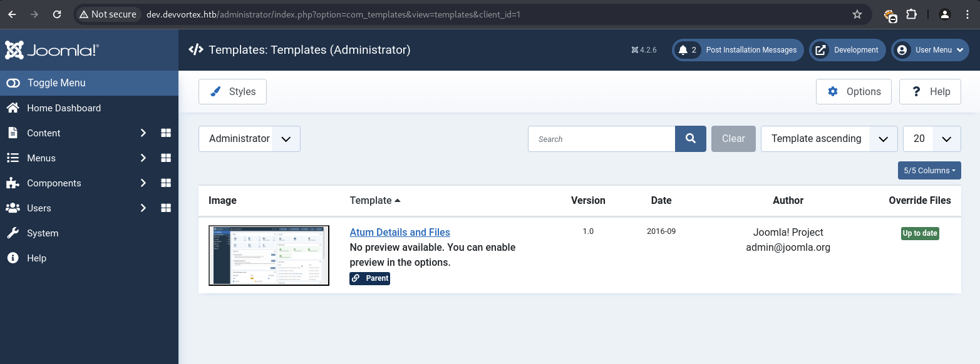Click the template search field
980x364 pixels.
coord(601,139)
